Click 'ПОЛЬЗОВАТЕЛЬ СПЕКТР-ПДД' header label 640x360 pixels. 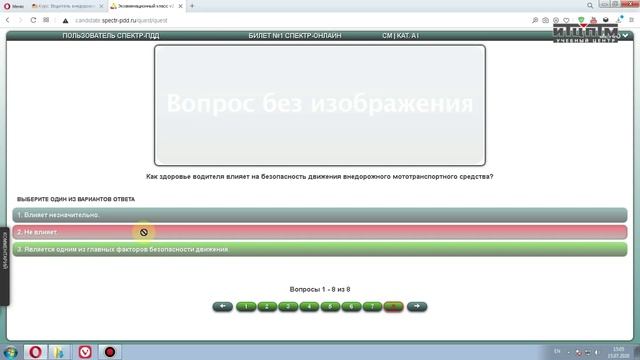[x=111, y=36]
